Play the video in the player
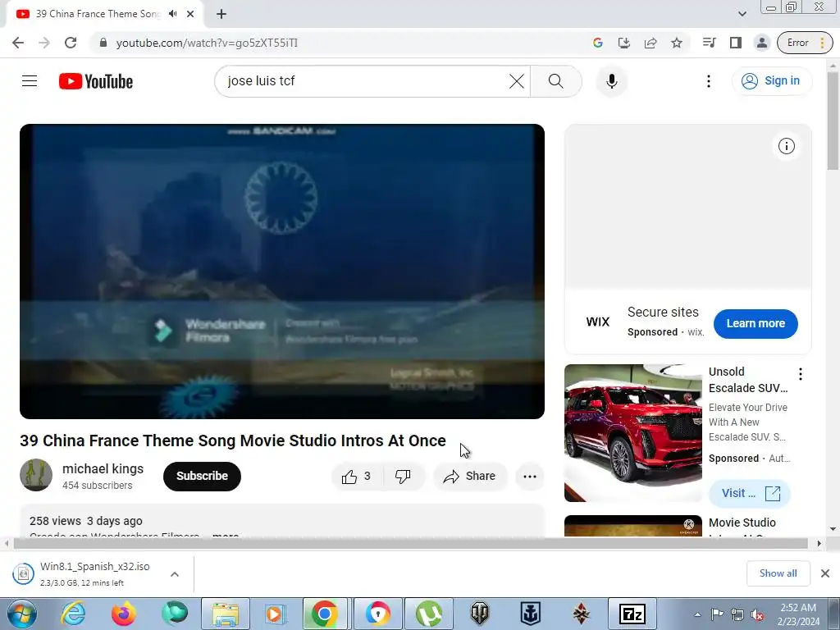This screenshot has height=630, width=840. click(282, 271)
